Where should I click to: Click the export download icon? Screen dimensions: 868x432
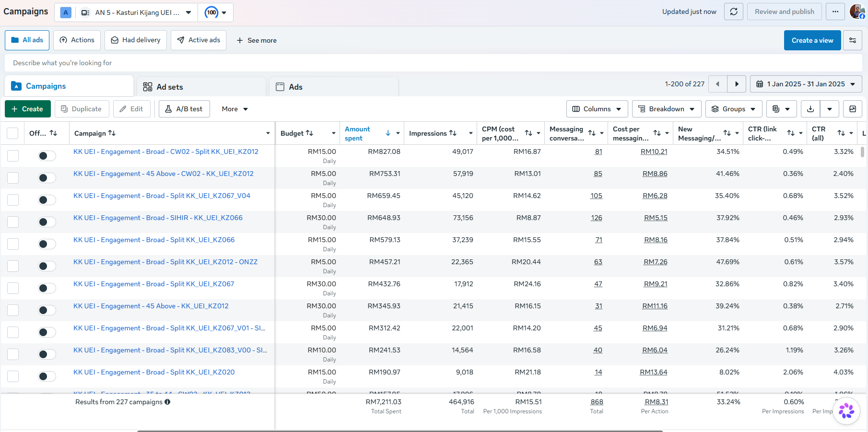coord(810,109)
